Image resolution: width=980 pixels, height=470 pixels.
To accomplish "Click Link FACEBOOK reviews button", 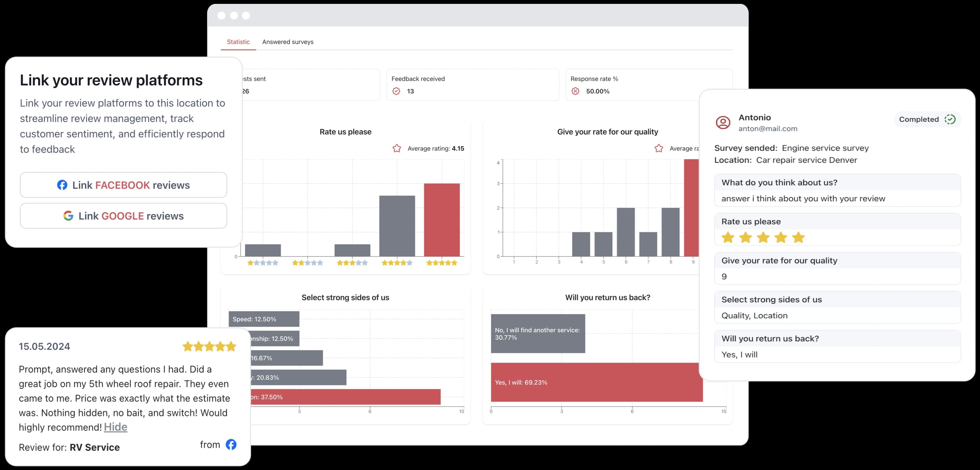I will click(x=123, y=185).
